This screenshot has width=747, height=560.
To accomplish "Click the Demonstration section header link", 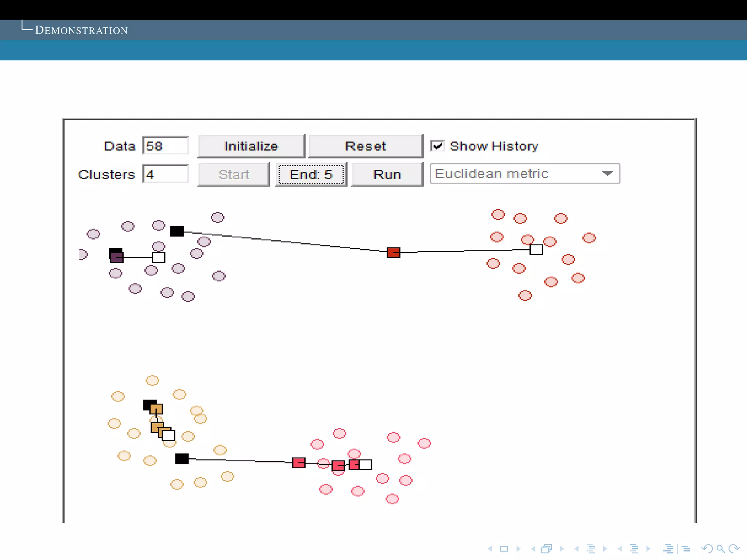I will pyautogui.click(x=81, y=30).
